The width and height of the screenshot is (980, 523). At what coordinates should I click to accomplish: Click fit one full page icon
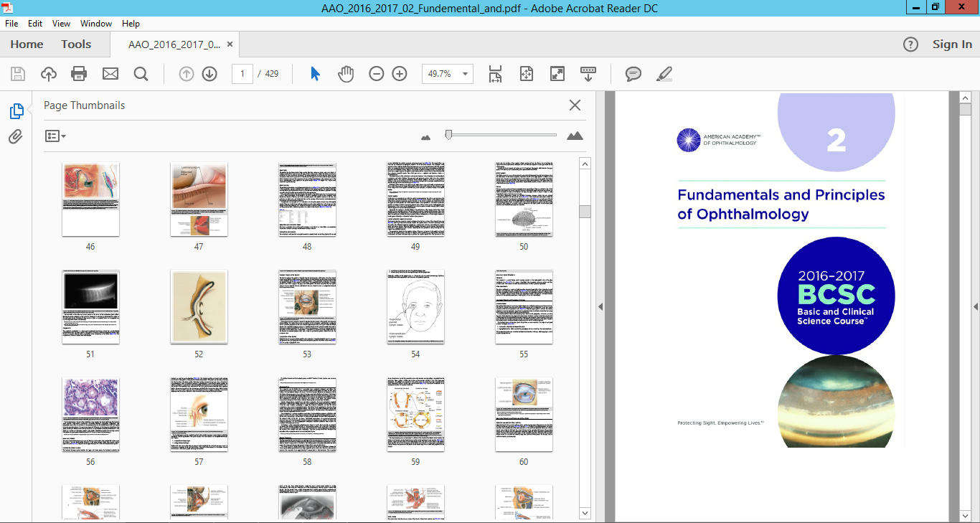[527, 74]
